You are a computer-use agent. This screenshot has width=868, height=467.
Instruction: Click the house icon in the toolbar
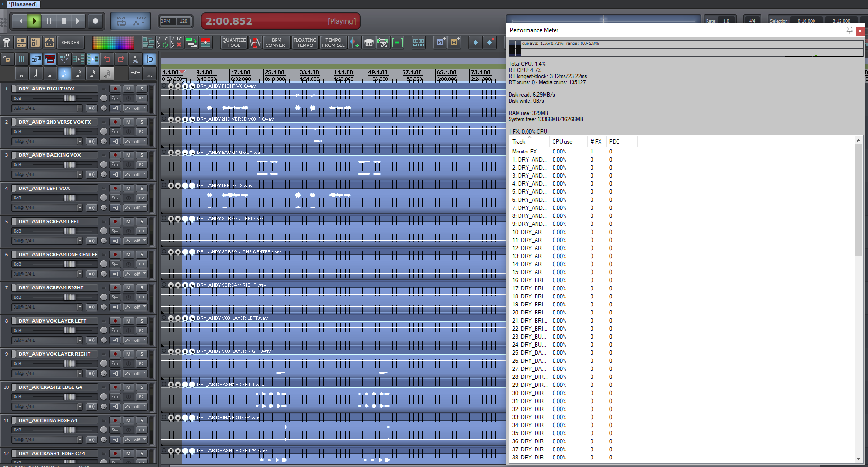[49, 43]
